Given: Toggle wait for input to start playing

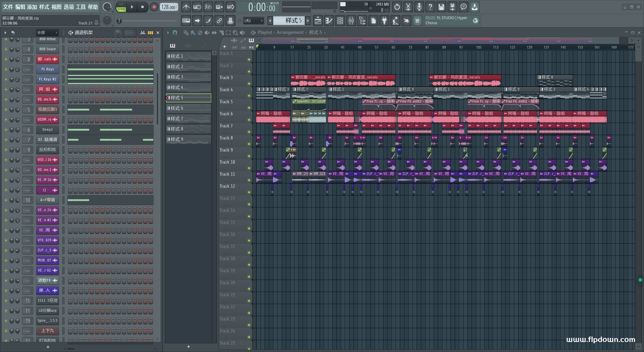Looking at the screenshot, I should (x=197, y=7).
